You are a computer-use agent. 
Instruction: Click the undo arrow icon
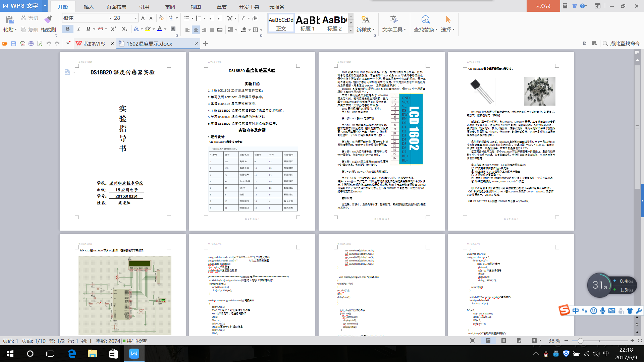[49, 44]
